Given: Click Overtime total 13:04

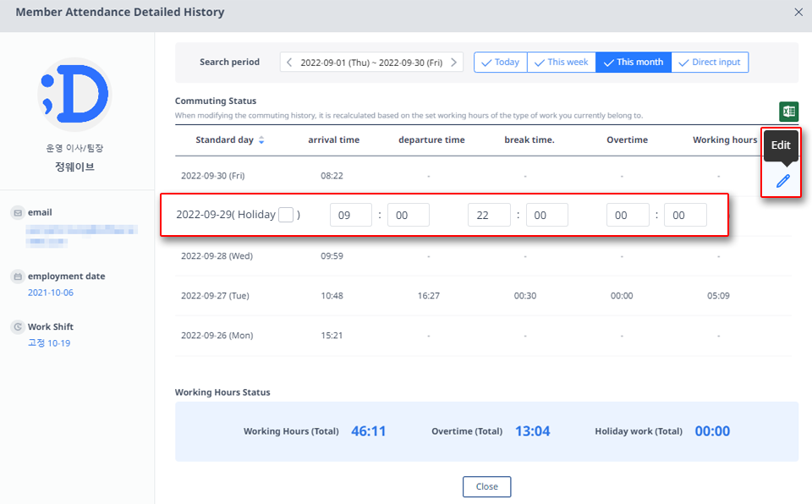Looking at the screenshot, I should point(532,431).
